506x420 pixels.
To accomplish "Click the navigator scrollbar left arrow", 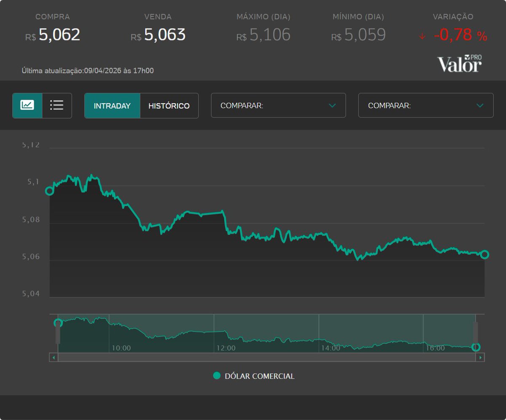I will pyautogui.click(x=54, y=358).
